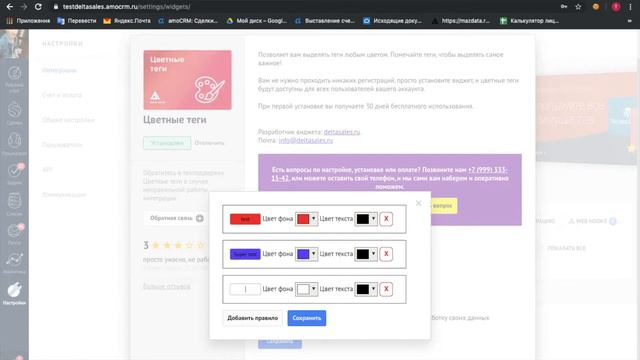Open the browser three-dot menu
The image size is (640, 360).
631,7
